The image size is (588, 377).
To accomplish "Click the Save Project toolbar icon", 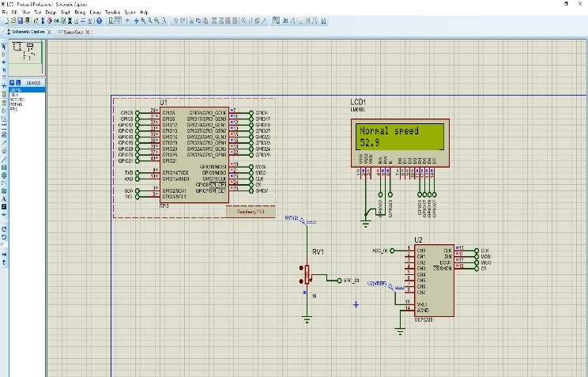I will [18, 21].
